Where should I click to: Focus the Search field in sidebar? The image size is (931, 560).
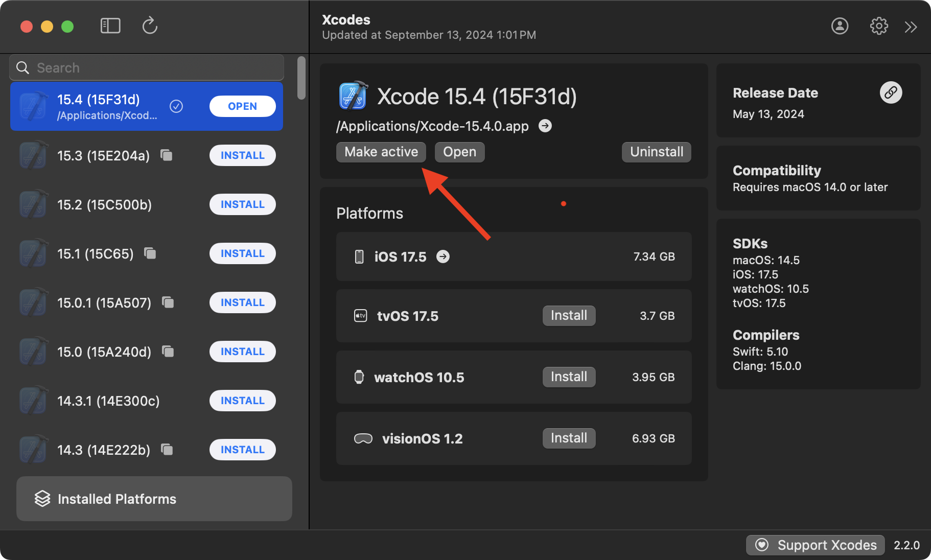point(153,68)
